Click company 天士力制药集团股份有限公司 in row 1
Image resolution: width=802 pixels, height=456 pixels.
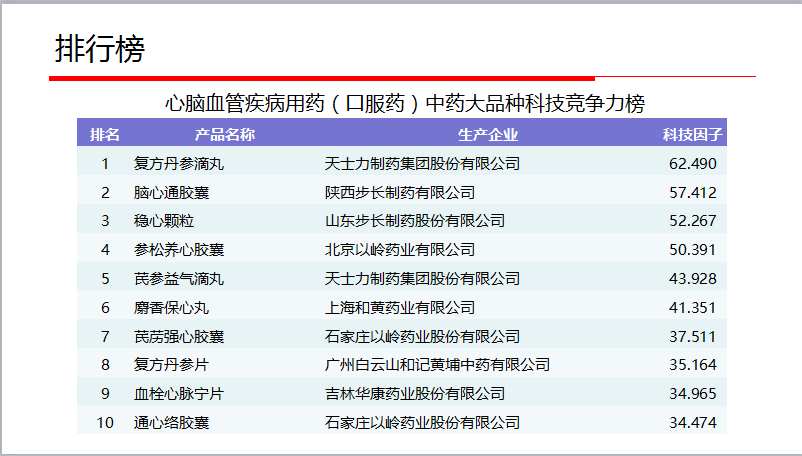(422, 164)
